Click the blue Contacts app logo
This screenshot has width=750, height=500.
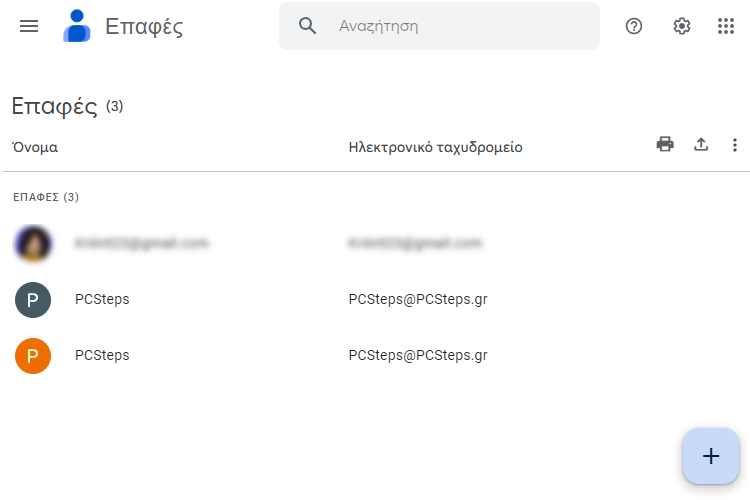[77, 26]
